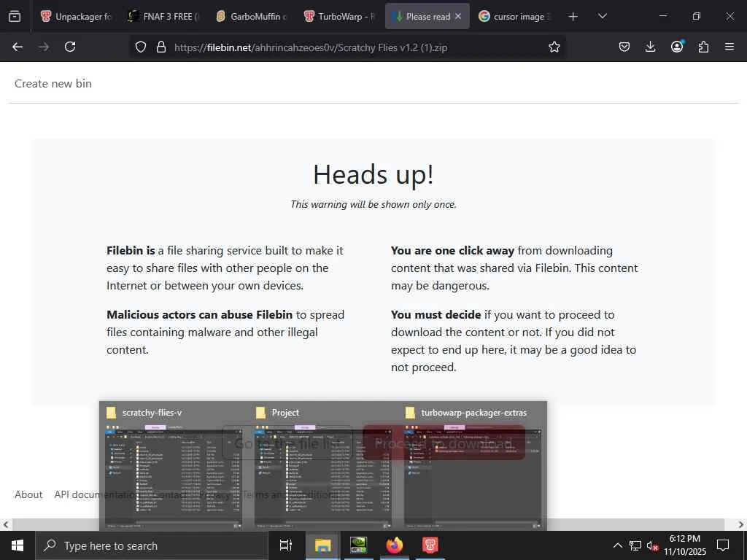Bookmark this page with star icon

point(554,47)
